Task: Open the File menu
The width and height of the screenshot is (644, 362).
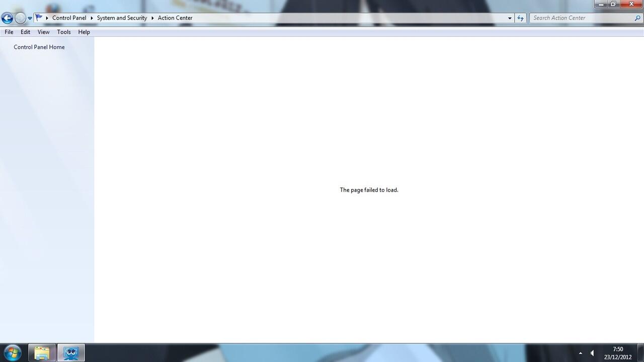Action: (9, 32)
